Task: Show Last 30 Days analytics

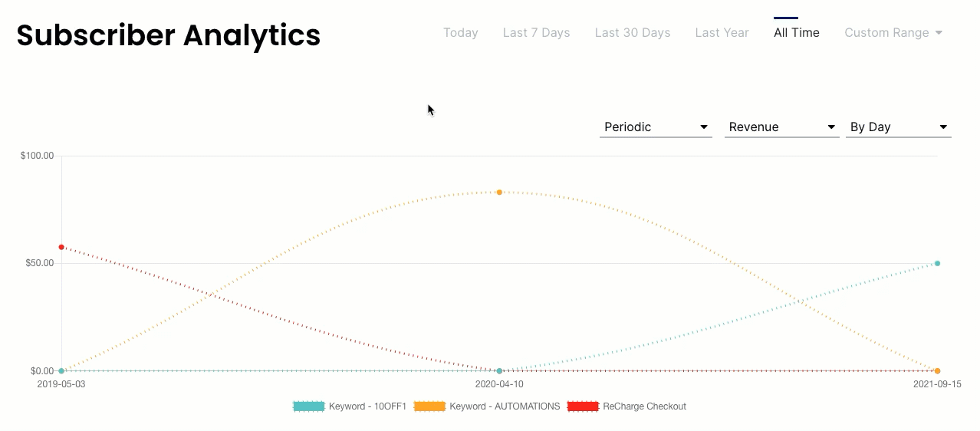Action: click(633, 33)
